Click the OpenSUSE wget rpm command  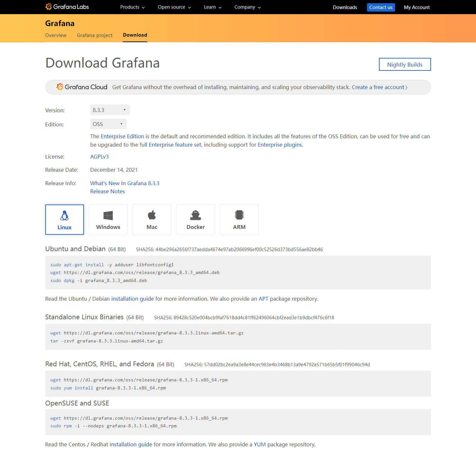(139, 418)
